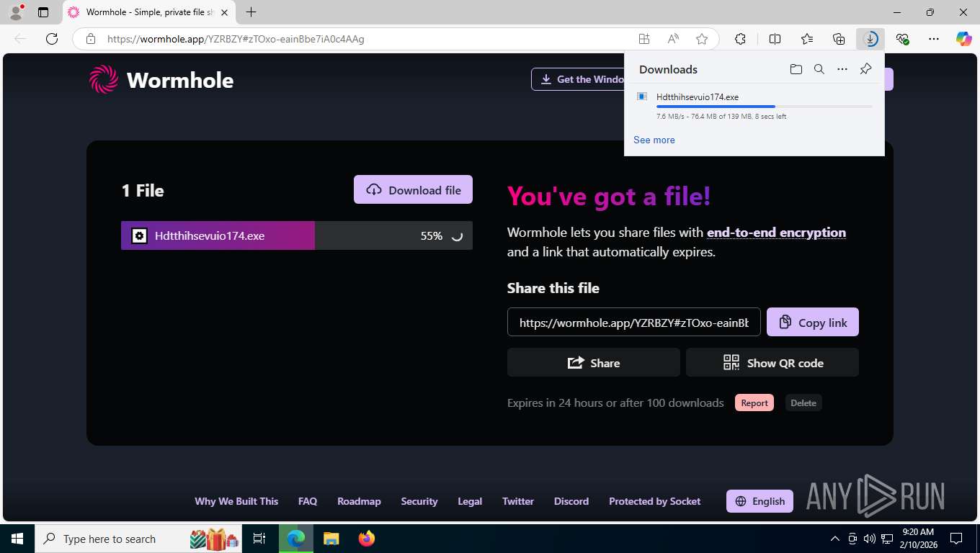
Task: Pin the Downloads panel
Action: point(866,69)
